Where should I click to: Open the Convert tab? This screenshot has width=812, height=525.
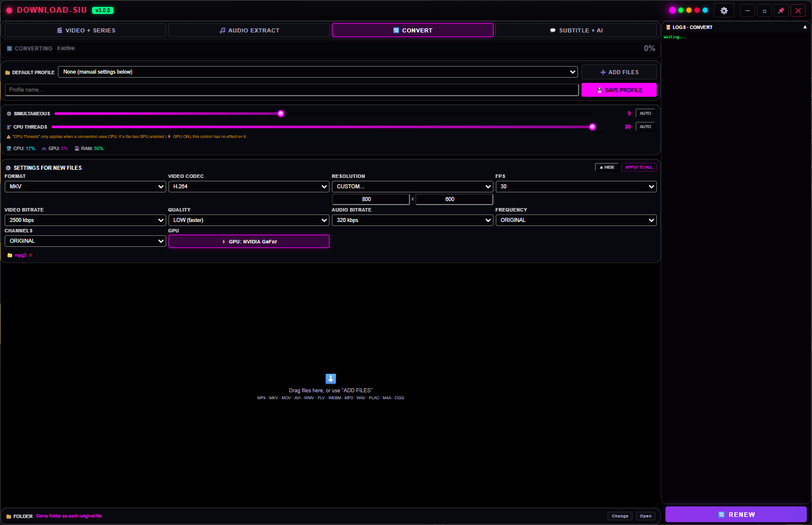[x=412, y=30]
